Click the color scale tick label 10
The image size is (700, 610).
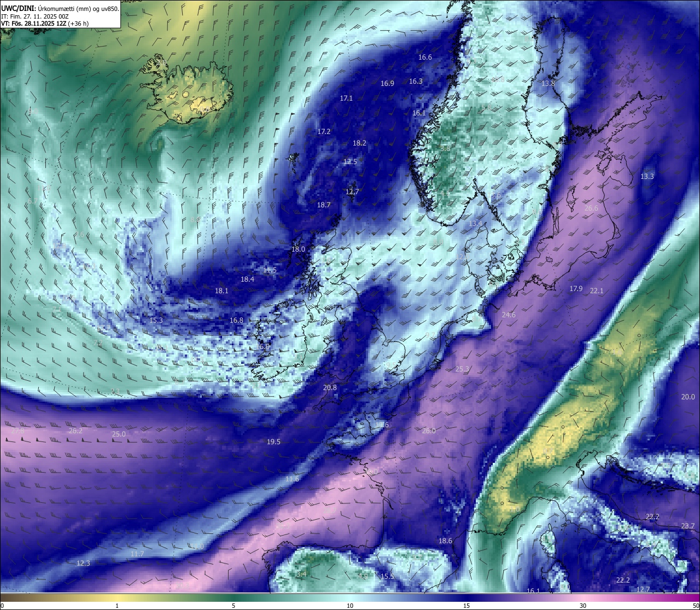click(350, 606)
